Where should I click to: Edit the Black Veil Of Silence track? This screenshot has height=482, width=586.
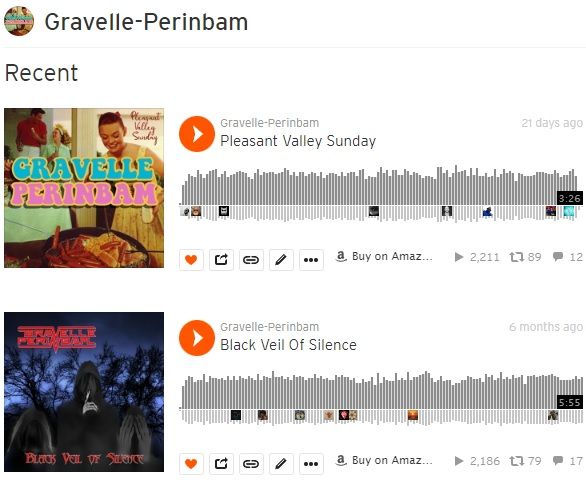pos(281,464)
